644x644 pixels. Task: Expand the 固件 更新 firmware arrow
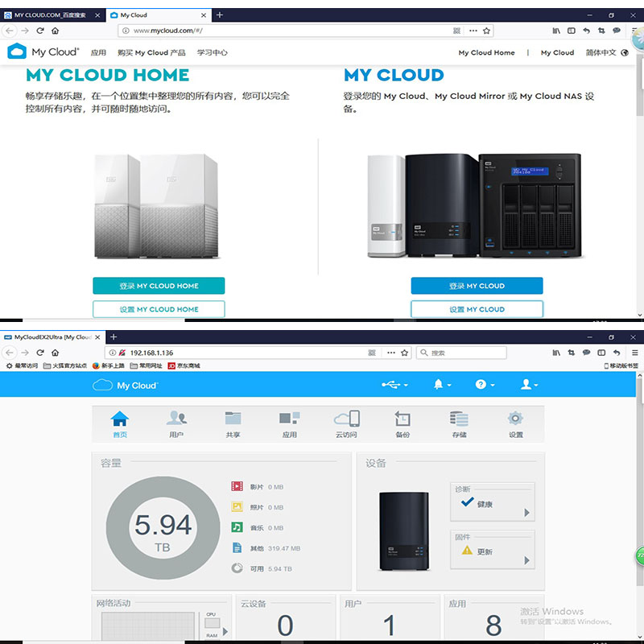coord(527,560)
